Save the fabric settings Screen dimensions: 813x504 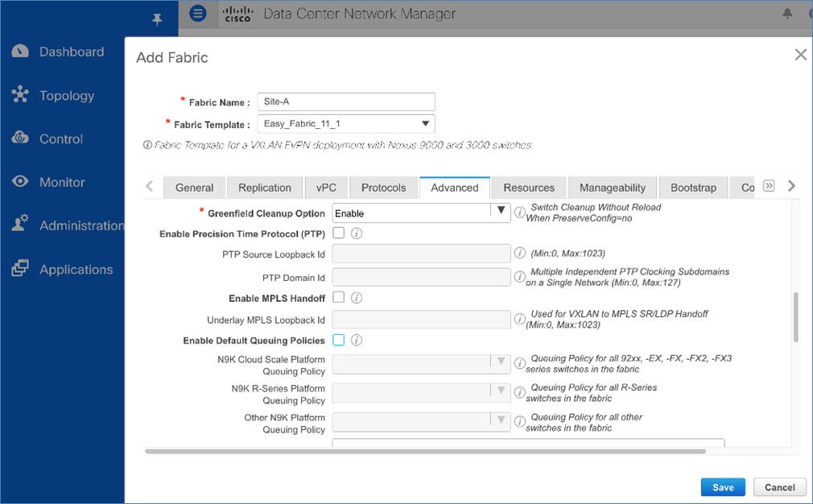[x=723, y=487]
